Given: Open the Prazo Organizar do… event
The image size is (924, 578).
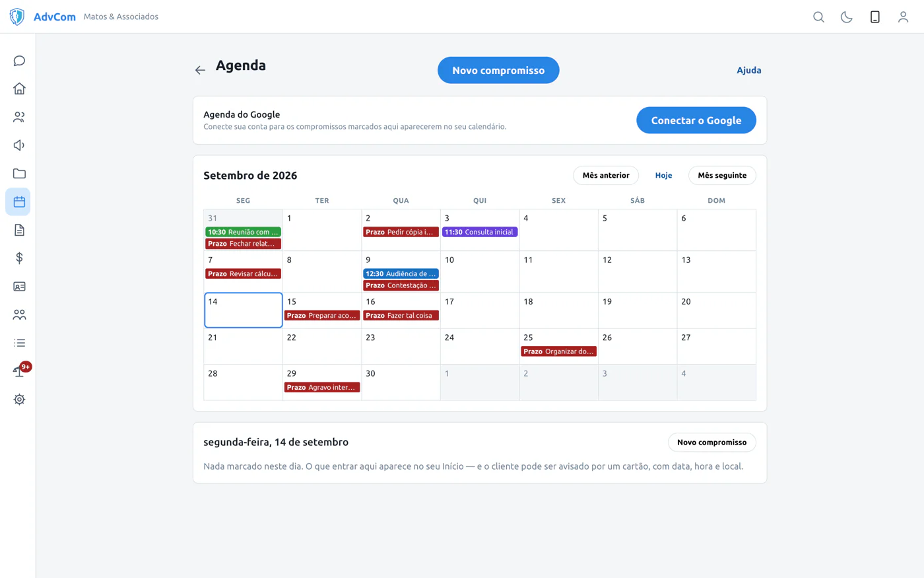Looking at the screenshot, I should [559, 351].
